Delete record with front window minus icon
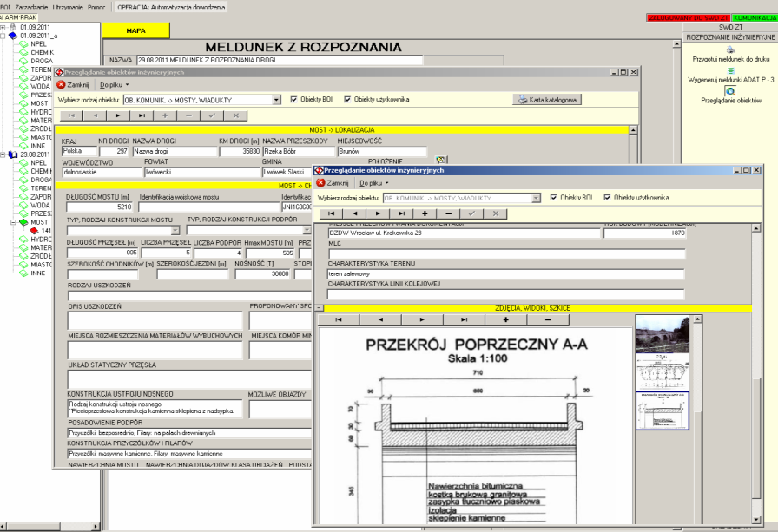This screenshot has width=778, height=532. tap(448, 213)
